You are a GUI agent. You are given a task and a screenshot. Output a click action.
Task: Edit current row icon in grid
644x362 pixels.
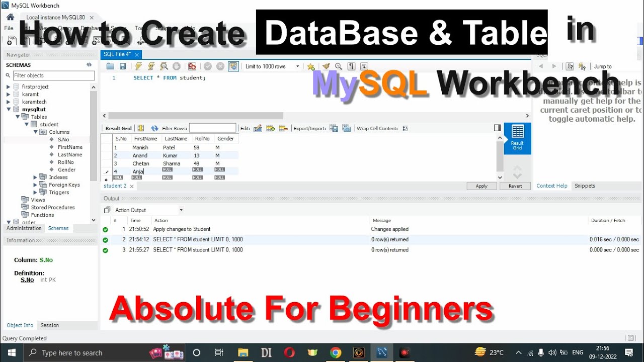click(x=258, y=128)
